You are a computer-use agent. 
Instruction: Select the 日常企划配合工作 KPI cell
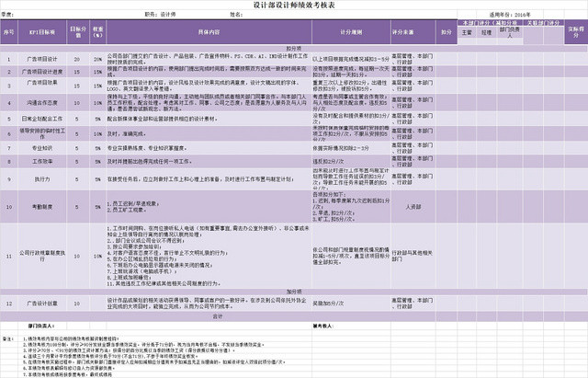pos(42,119)
